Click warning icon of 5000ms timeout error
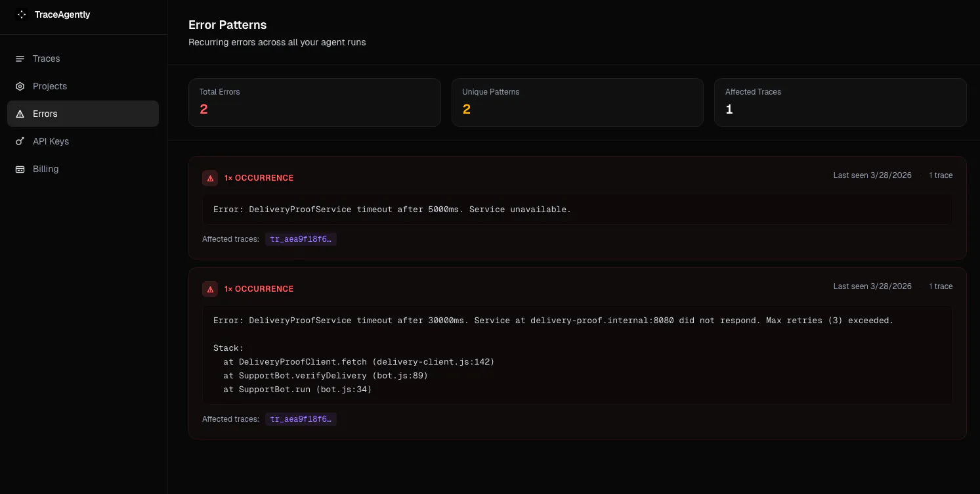This screenshot has height=494, width=980. pos(210,178)
